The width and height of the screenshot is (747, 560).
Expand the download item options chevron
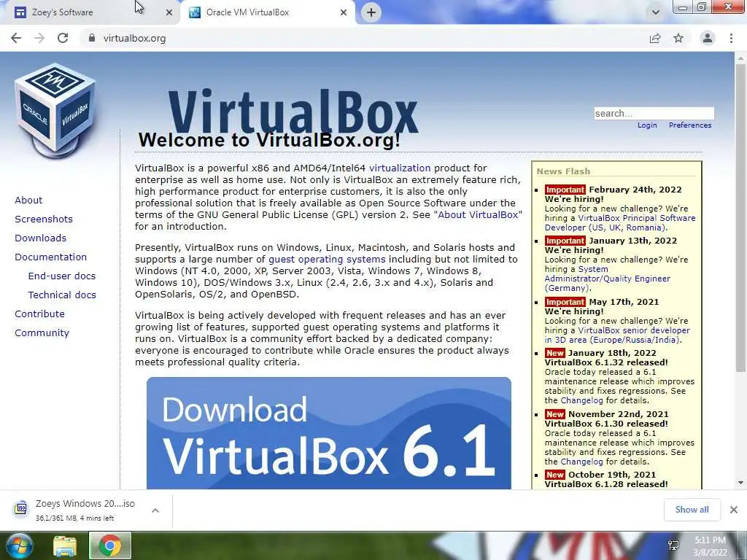click(x=155, y=510)
